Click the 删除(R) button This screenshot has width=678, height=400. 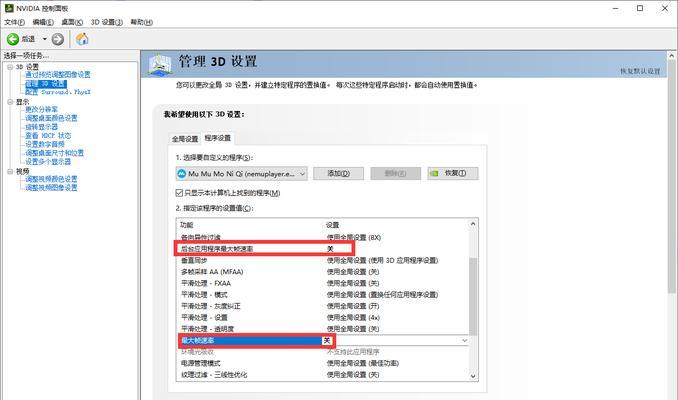click(x=395, y=173)
